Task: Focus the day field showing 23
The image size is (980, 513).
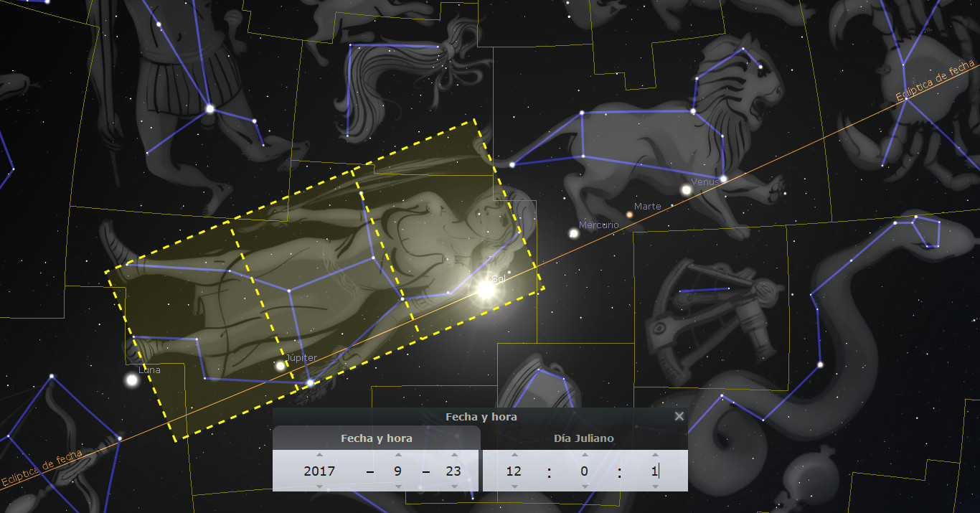Action: point(453,471)
